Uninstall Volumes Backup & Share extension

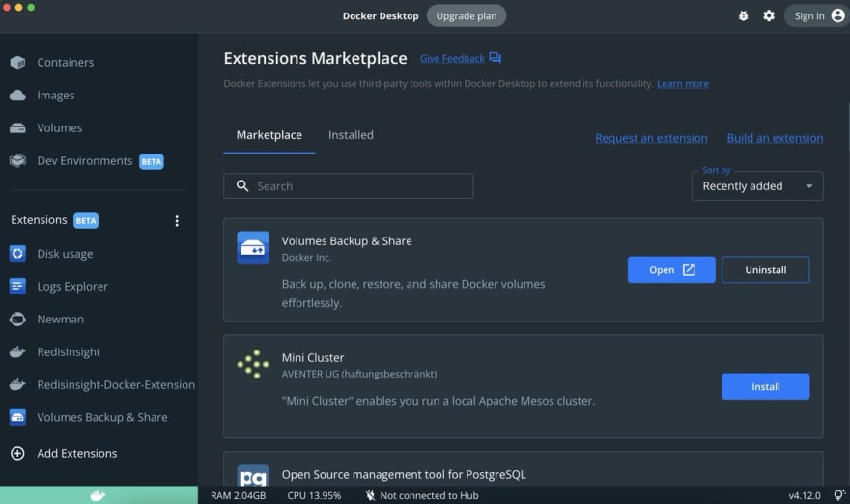pos(765,270)
